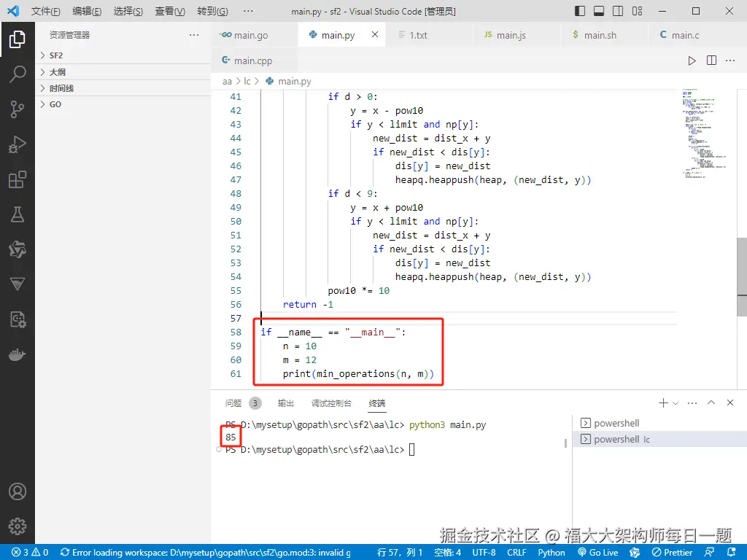Click the terminal prompt input area

tap(412, 449)
